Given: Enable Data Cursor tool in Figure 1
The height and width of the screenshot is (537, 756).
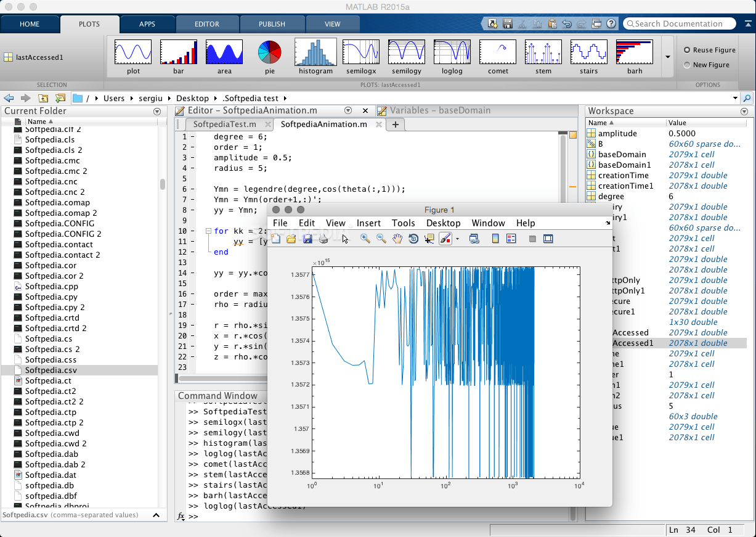Looking at the screenshot, I should coord(429,239).
